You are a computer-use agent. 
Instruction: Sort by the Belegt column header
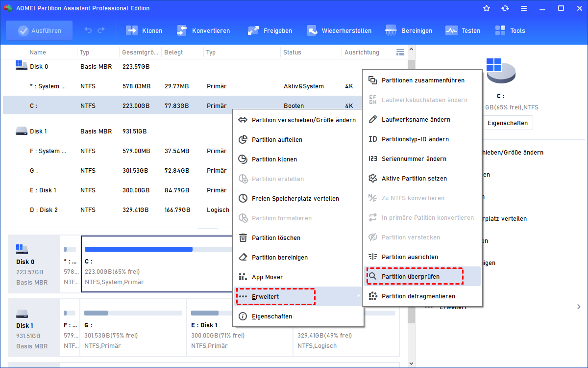click(x=173, y=52)
